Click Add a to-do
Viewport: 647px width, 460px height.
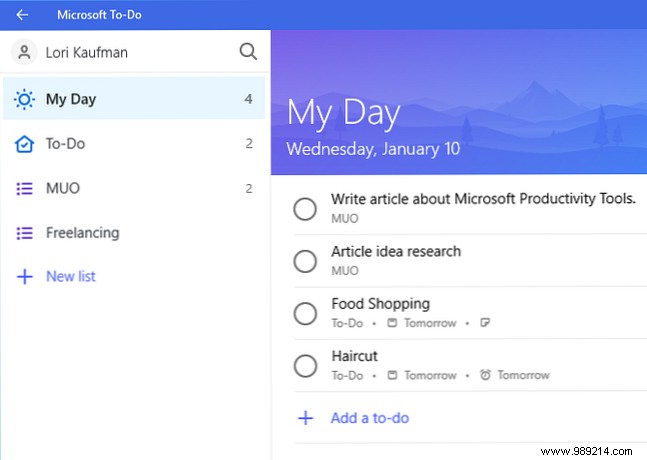[x=370, y=418]
